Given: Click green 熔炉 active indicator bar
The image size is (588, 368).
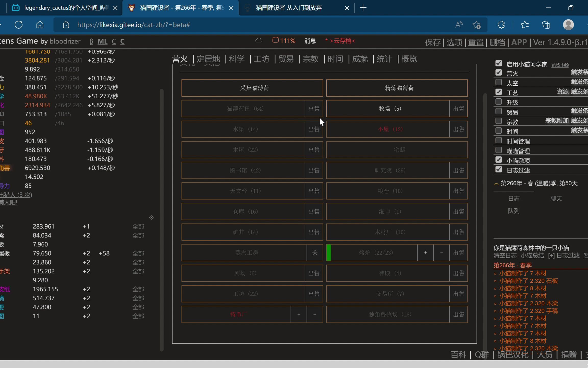Looking at the screenshot, I should tap(329, 252).
